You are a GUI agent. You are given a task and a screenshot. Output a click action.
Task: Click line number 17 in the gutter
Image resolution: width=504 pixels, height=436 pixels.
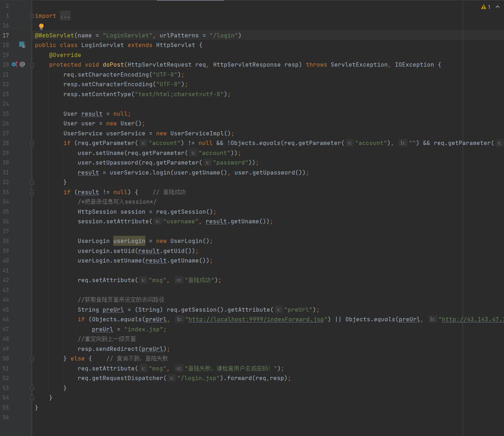click(6, 35)
